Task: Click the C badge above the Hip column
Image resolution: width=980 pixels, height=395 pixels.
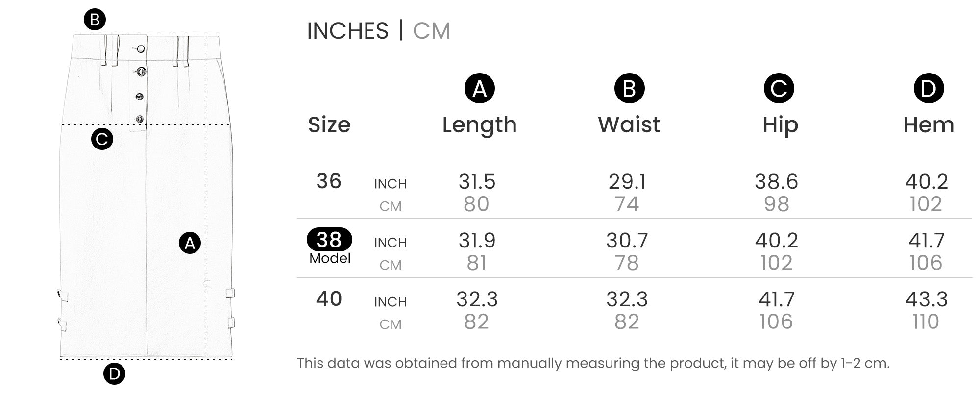Action: pyautogui.click(x=779, y=89)
